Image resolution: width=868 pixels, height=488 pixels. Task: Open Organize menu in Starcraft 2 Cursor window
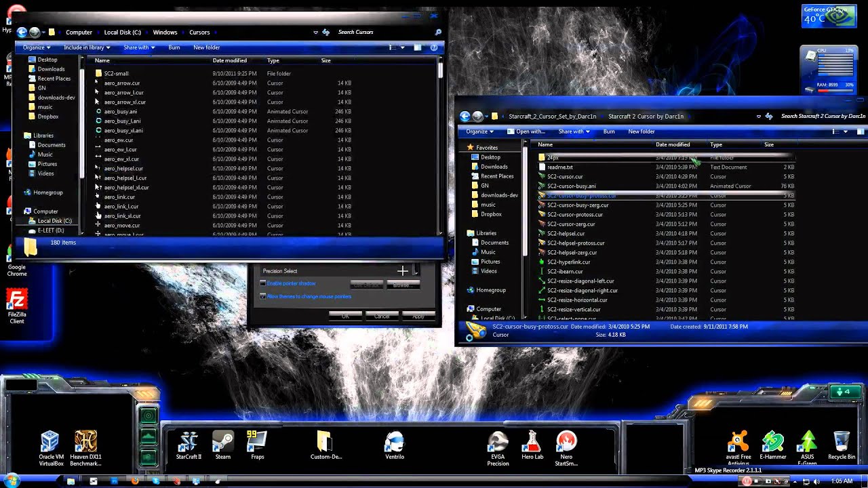[x=479, y=131]
